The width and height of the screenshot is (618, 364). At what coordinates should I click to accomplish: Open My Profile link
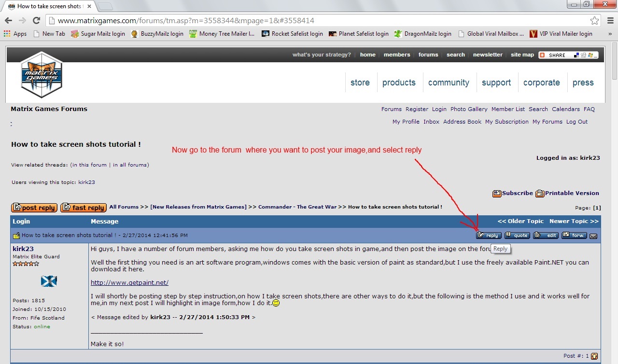pyautogui.click(x=406, y=122)
